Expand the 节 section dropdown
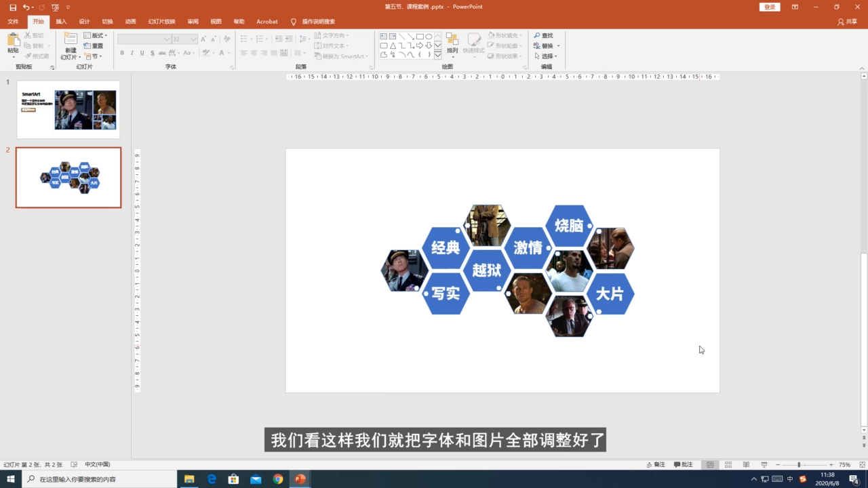The height and width of the screenshot is (488, 868). point(92,56)
